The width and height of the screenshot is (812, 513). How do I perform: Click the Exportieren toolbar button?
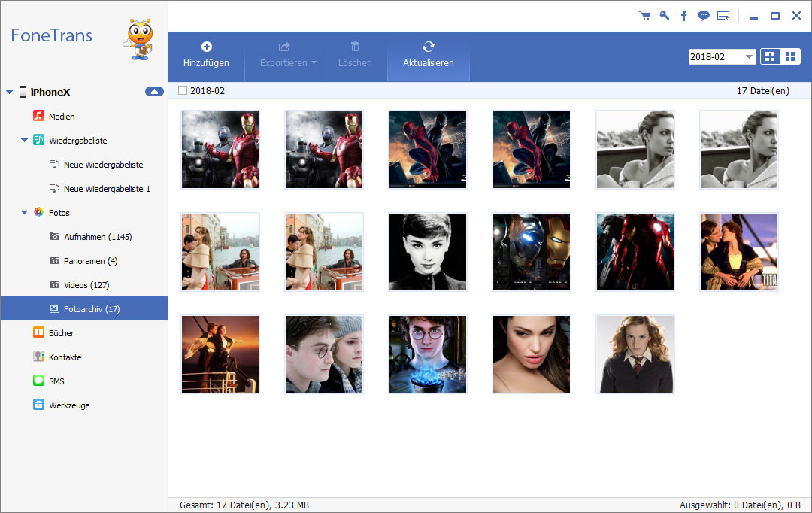283,55
